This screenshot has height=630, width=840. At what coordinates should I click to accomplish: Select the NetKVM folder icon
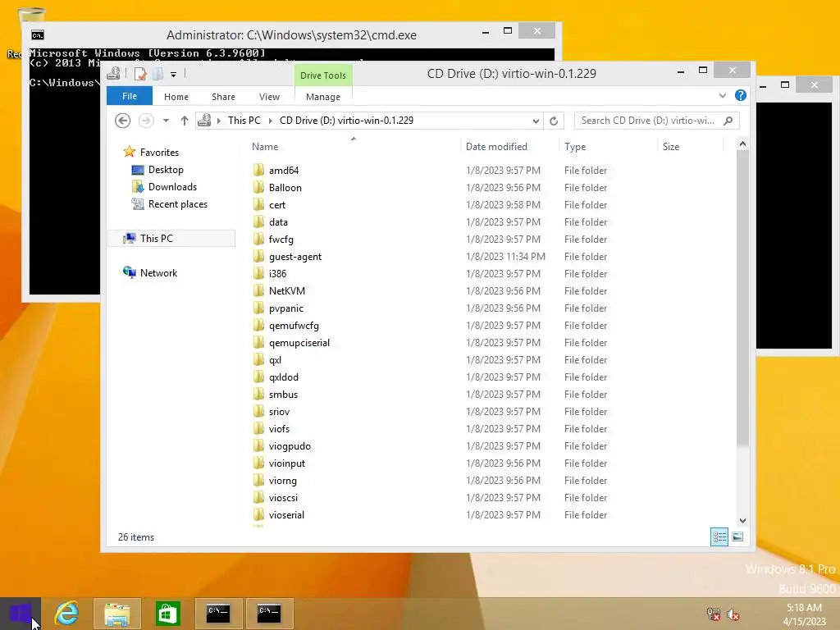[258, 291]
